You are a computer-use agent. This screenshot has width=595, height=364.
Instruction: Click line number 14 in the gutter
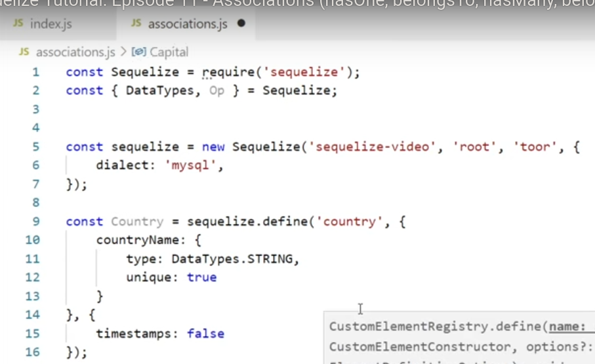[x=32, y=315]
